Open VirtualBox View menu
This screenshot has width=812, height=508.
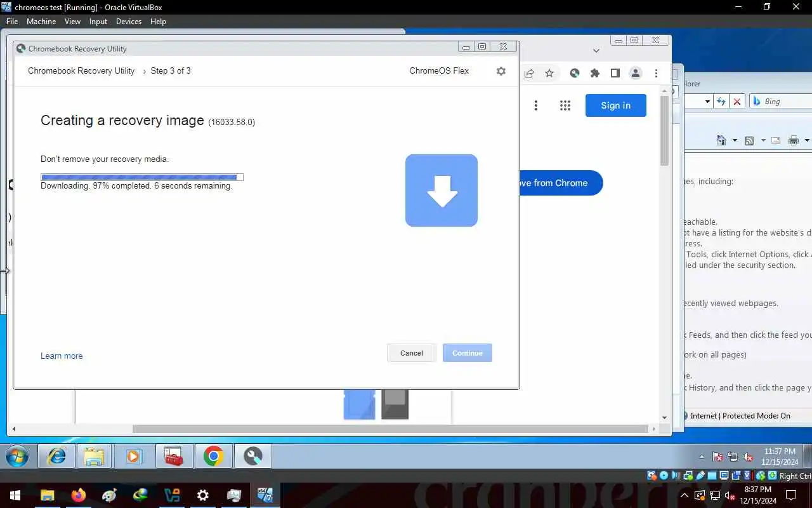72,22
